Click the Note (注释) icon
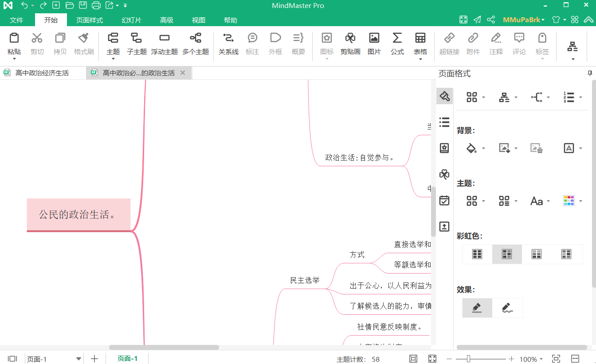The width and height of the screenshot is (596, 364). [496, 38]
